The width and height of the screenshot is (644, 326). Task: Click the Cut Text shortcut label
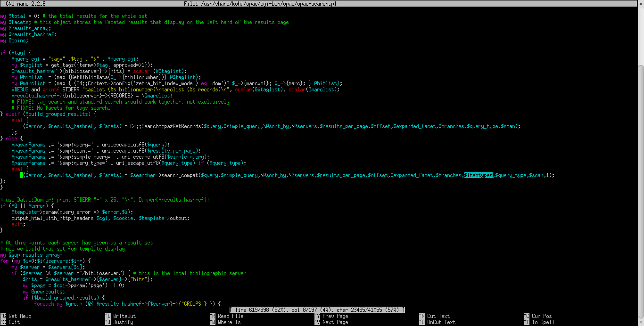click(x=438, y=316)
